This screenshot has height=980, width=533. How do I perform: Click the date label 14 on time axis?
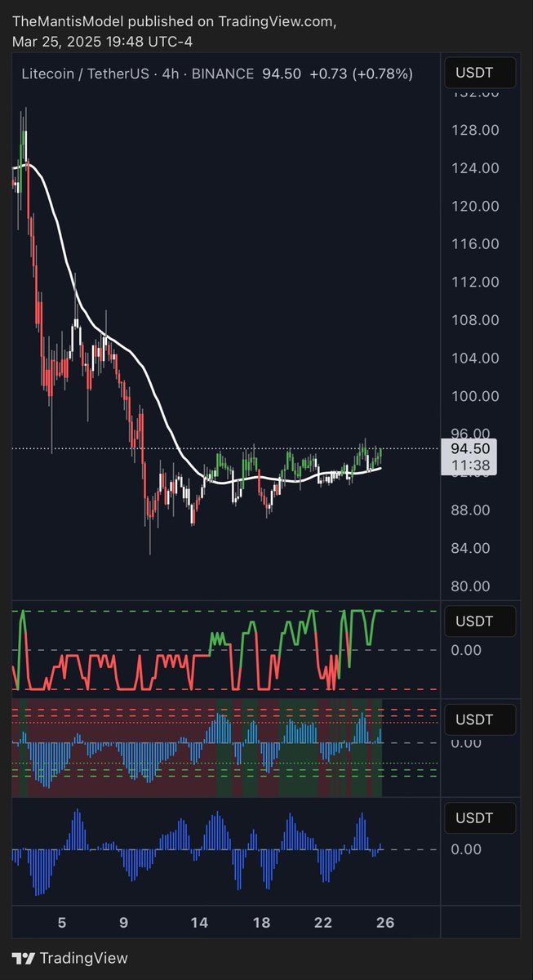pyautogui.click(x=199, y=923)
